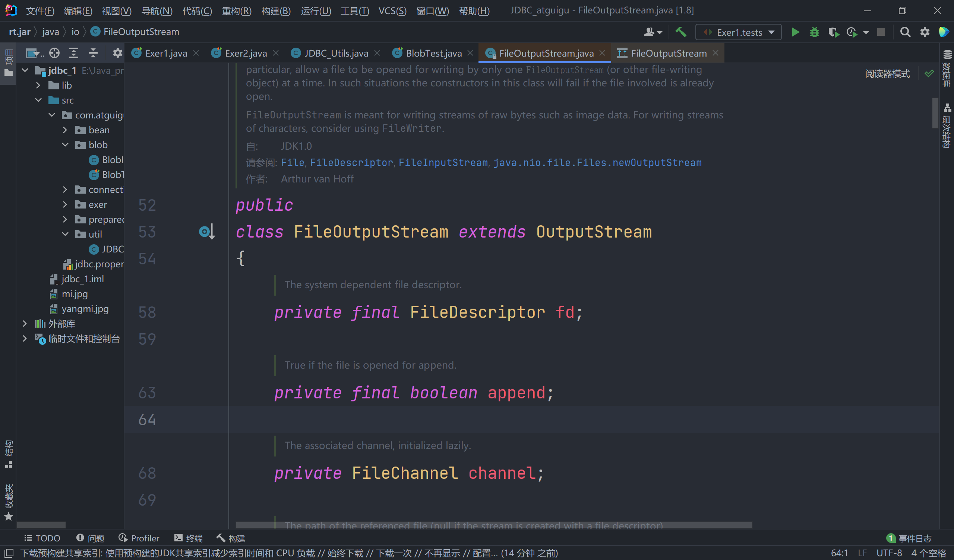Open the 构建(B) Build menu
Viewport: 954px width, 560px height.
tap(276, 10)
